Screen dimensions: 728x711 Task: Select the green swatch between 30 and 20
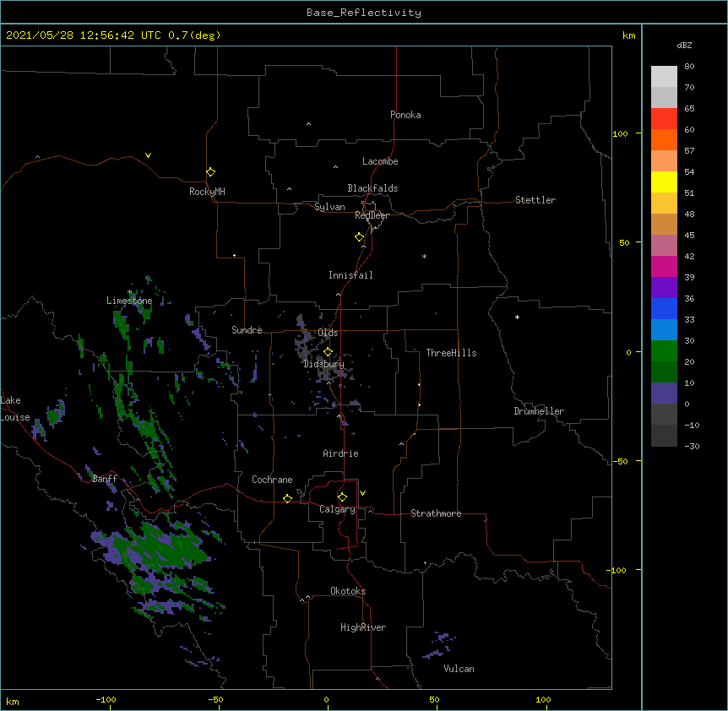[x=664, y=351]
